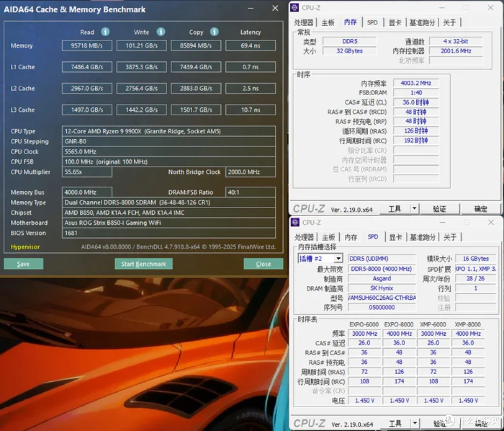The height and width of the screenshot is (431, 504).
Task: Click 模块大小 16 GBytes field
Action: pyautogui.click(x=476, y=259)
